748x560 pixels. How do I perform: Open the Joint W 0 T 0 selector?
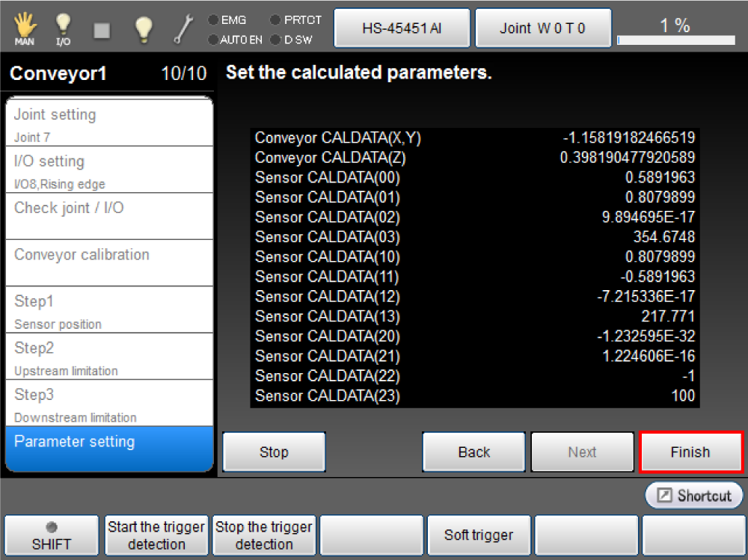tap(543, 28)
